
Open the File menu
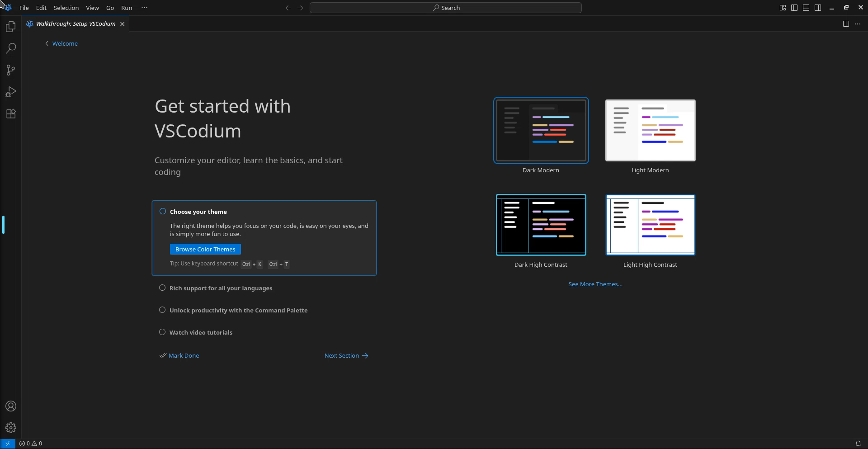coord(24,8)
